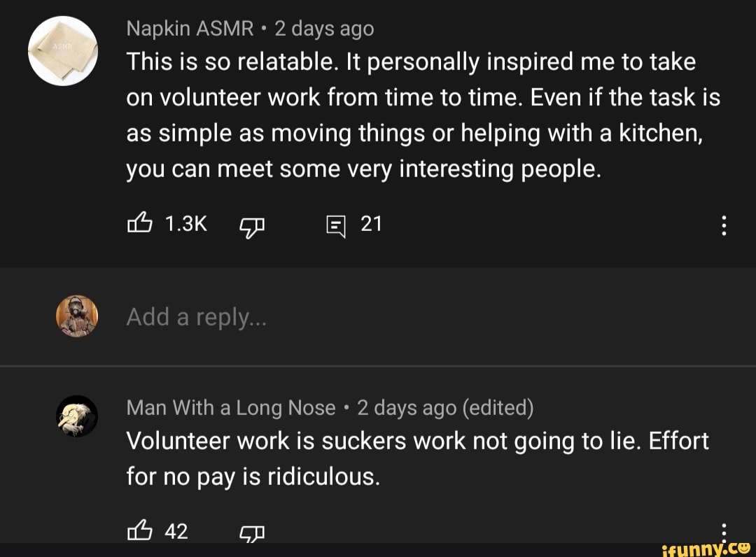Viewport: 756px width, 557px height.
Task: Click the Napkin ASMR profile avatar
Action: coord(62,51)
